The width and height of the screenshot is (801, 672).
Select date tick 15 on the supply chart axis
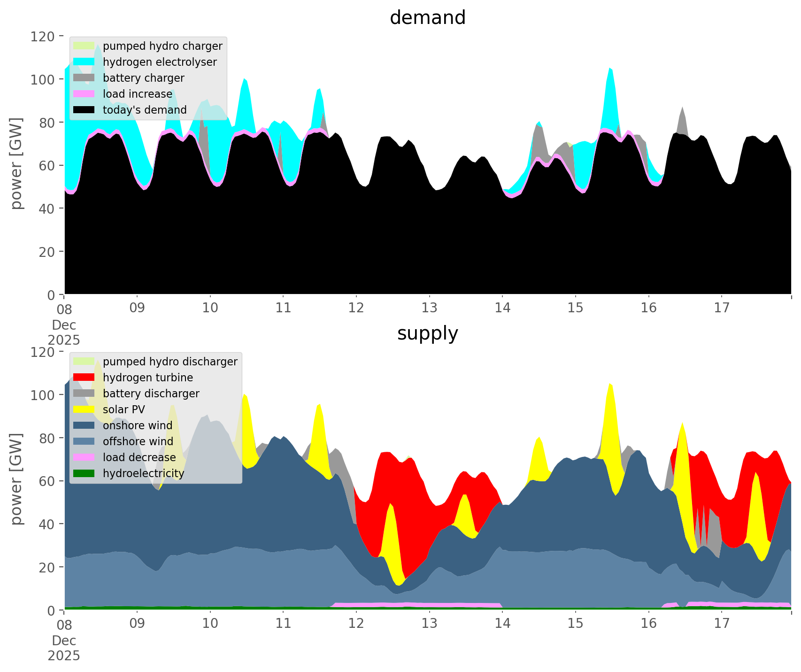click(x=575, y=624)
